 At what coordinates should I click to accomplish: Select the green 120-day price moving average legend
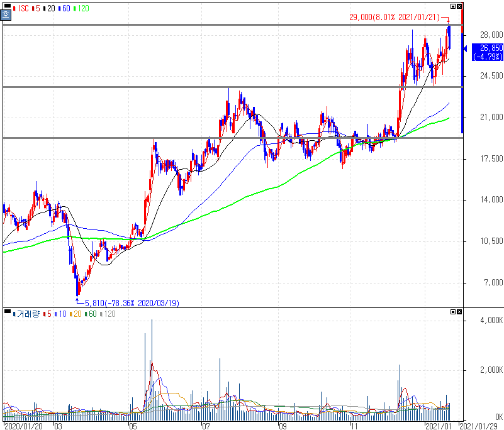coord(81,9)
